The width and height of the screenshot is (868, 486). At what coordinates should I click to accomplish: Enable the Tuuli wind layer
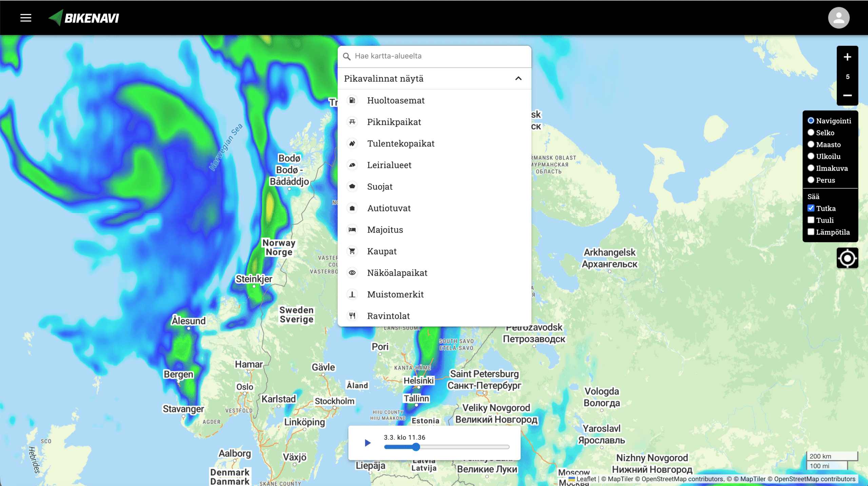[x=811, y=220]
